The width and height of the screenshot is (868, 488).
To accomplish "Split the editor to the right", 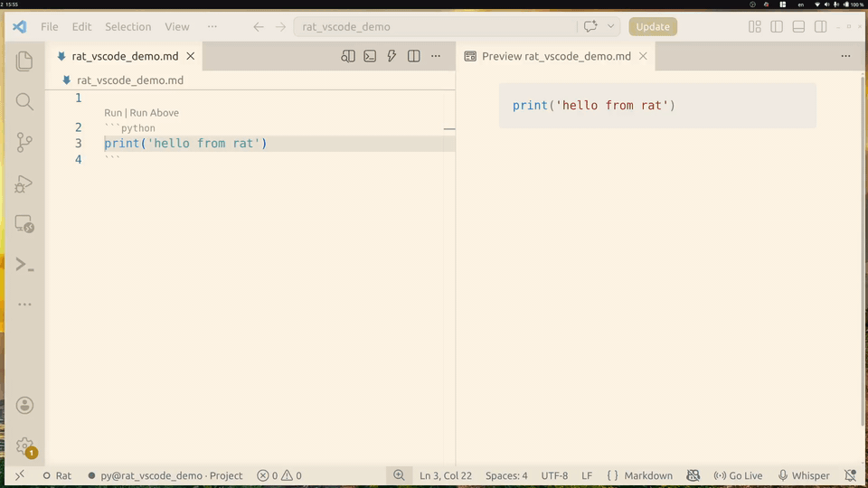I will [x=413, y=56].
